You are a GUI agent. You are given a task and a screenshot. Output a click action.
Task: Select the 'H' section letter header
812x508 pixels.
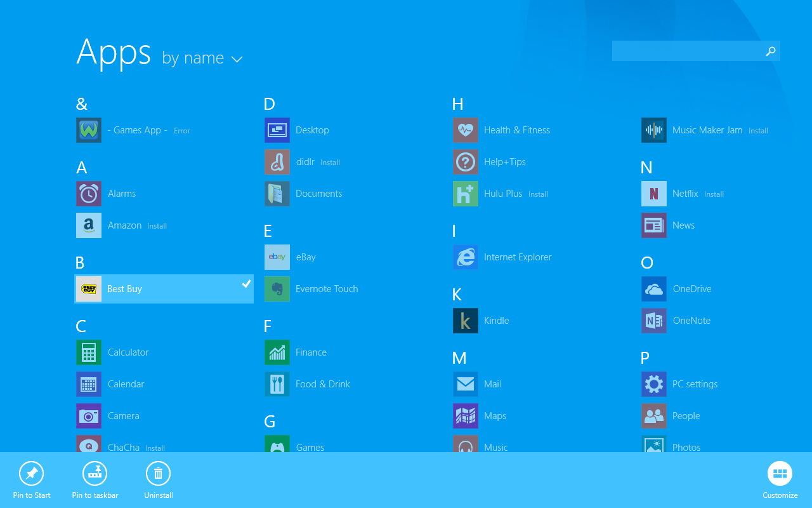click(458, 104)
